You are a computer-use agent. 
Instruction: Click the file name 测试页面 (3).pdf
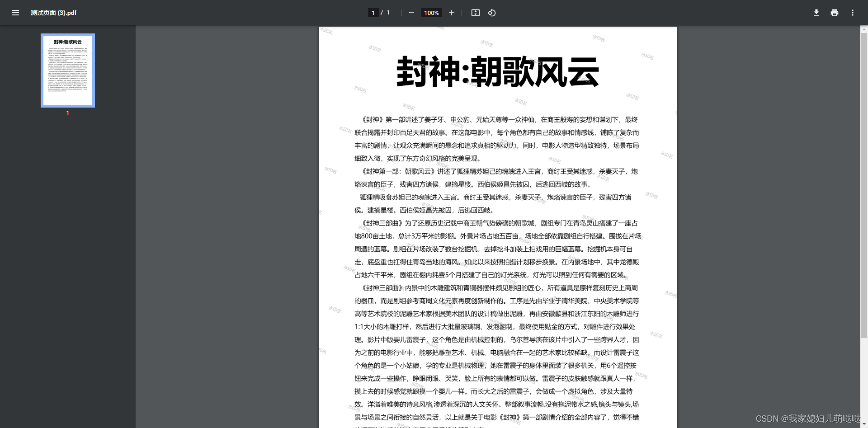(x=53, y=13)
